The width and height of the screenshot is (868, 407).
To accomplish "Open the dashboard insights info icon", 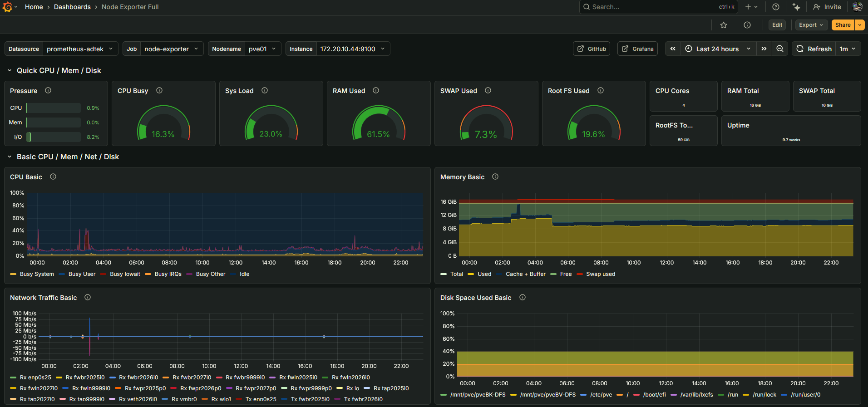I will pos(747,25).
